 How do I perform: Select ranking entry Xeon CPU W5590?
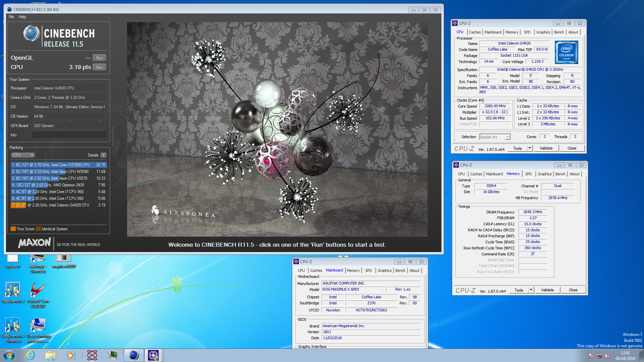[x=59, y=172]
